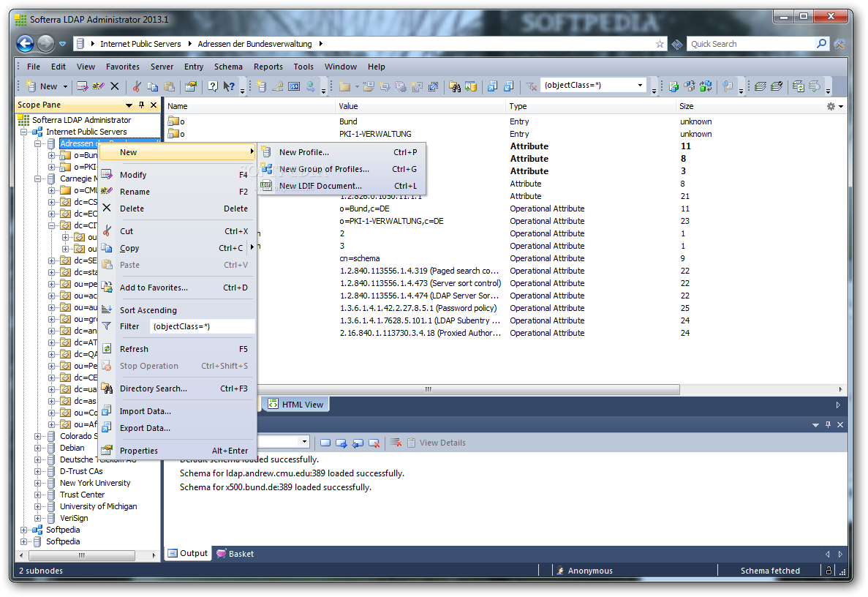Switch to the Basket tab
The image size is (868, 597).
[235, 553]
